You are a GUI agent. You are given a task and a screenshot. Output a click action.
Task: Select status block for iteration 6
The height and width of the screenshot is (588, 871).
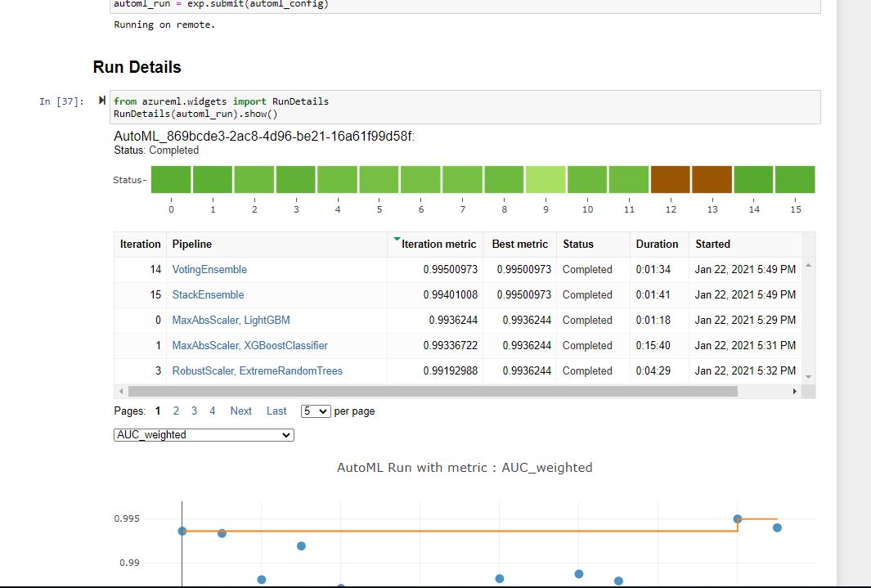(420, 179)
